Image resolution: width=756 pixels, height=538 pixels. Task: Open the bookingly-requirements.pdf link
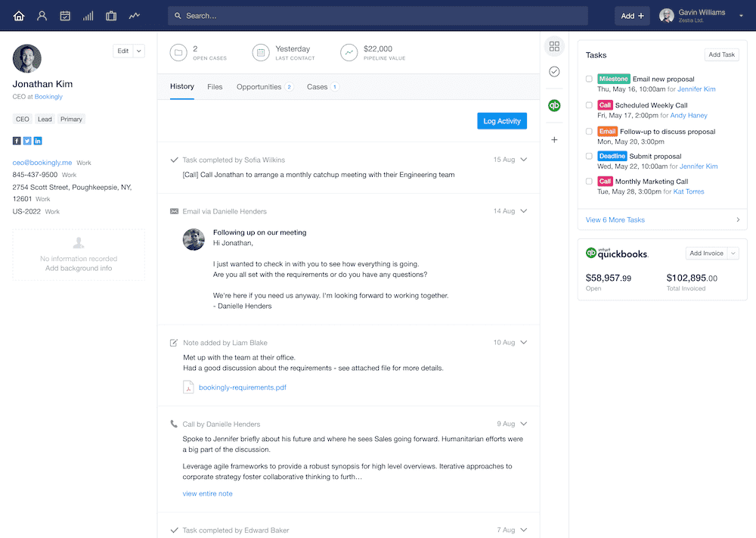click(x=243, y=387)
